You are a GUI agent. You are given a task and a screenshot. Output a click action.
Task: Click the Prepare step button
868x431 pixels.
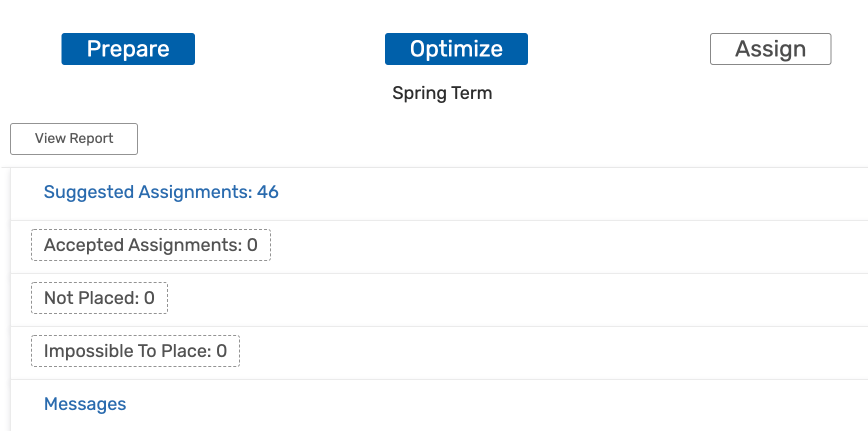coord(128,49)
